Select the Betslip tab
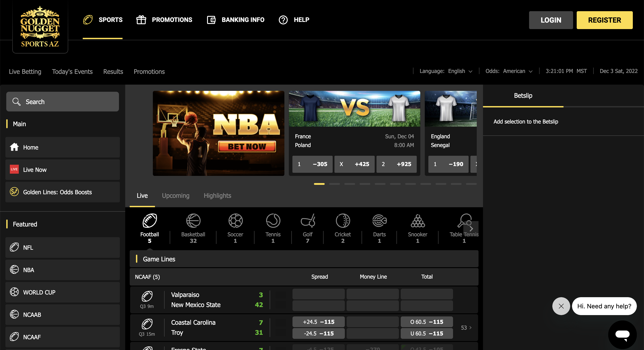 coord(523,96)
